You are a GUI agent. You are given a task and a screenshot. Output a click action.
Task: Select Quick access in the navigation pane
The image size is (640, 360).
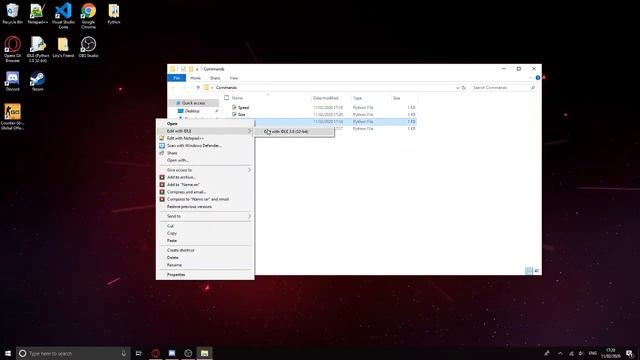coord(193,103)
